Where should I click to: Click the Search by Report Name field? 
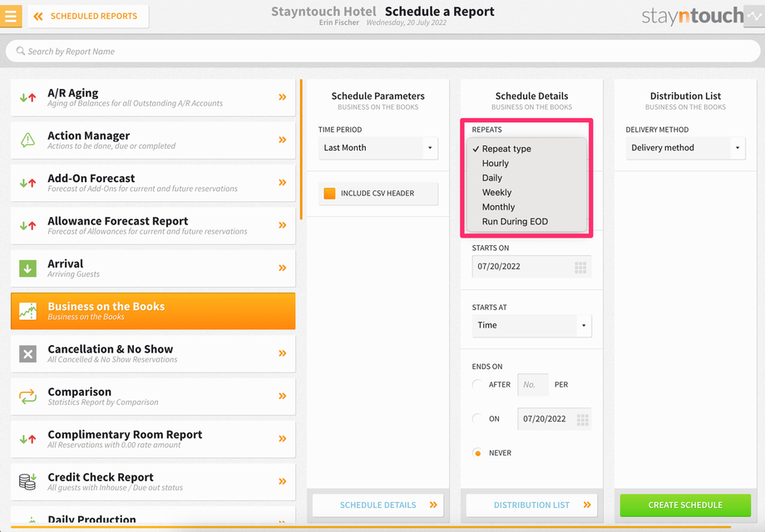[382, 52]
